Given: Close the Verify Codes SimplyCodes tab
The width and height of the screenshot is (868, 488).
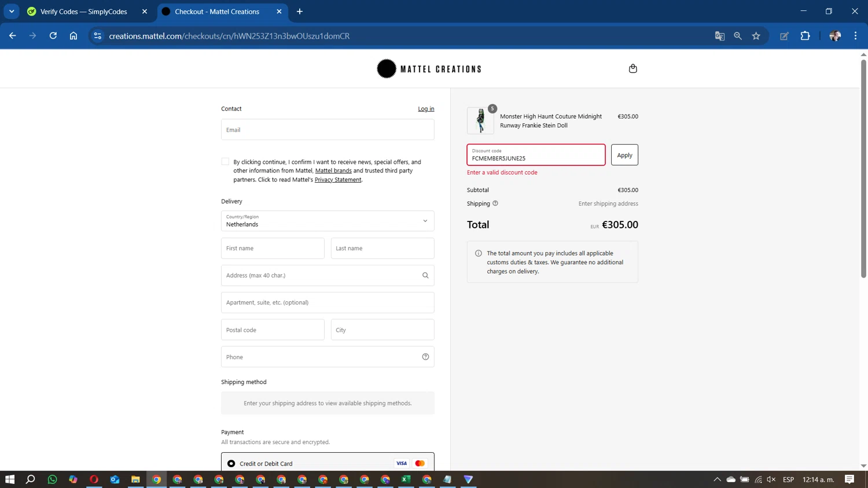Looking at the screenshot, I should click(x=145, y=12).
